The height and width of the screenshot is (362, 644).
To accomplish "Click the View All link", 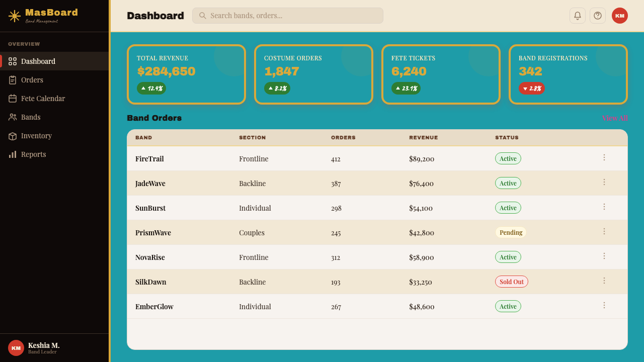I will pos(615,118).
